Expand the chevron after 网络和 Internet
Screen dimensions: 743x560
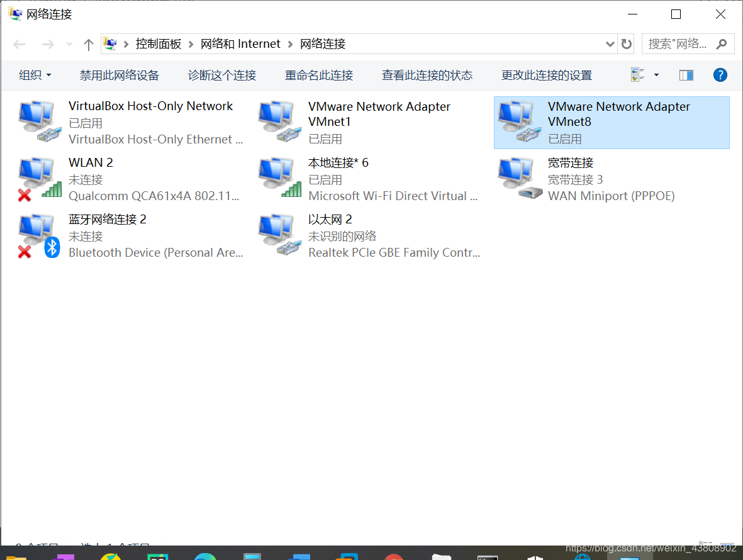[291, 44]
